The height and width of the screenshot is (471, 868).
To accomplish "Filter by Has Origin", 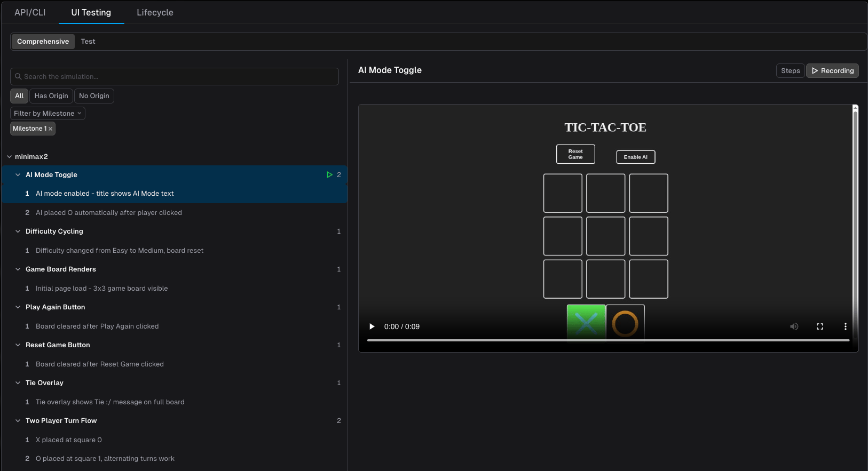I will coord(51,96).
